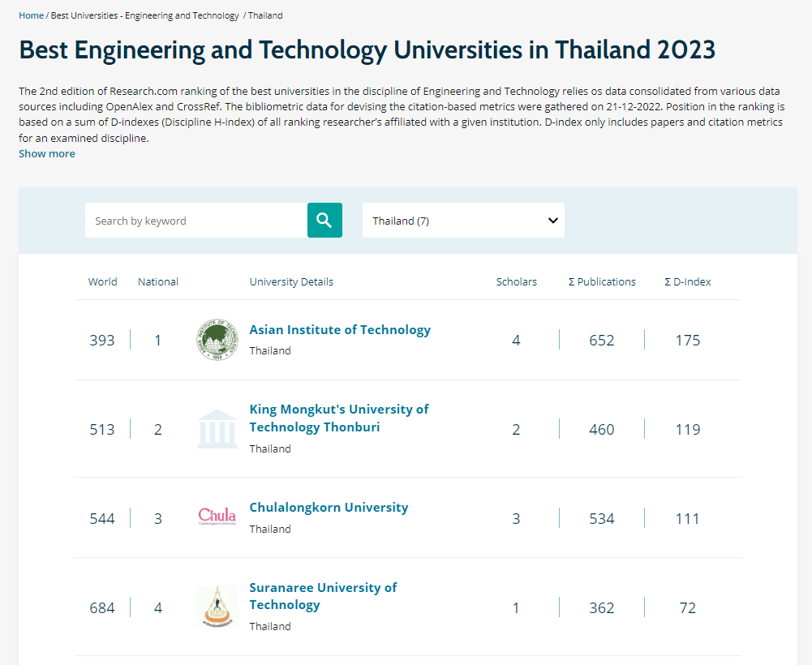Expand description with Show more
Viewport: 812px width, 665px height.
[46, 154]
